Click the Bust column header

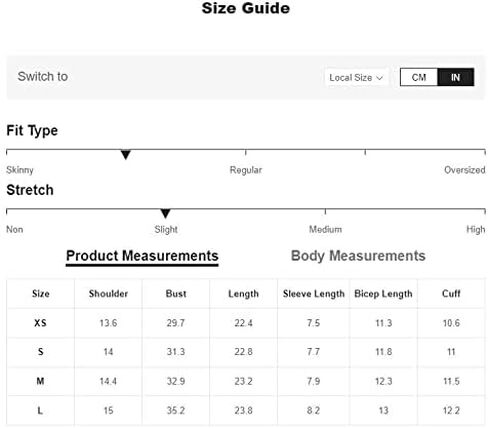coord(176,294)
